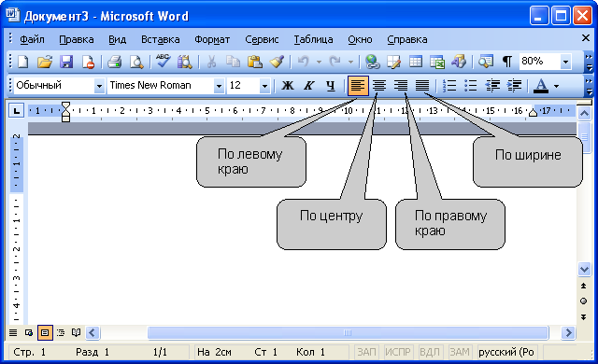
Task: Toggle paragraph marks ¶ display
Action: [x=506, y=62]
